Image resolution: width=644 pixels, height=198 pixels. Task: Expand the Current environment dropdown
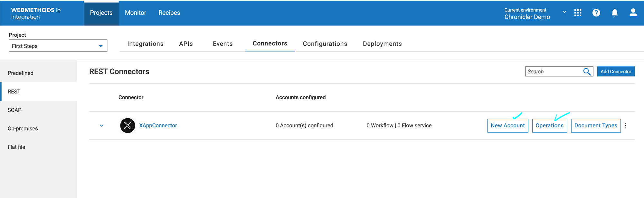pos(564,12)
